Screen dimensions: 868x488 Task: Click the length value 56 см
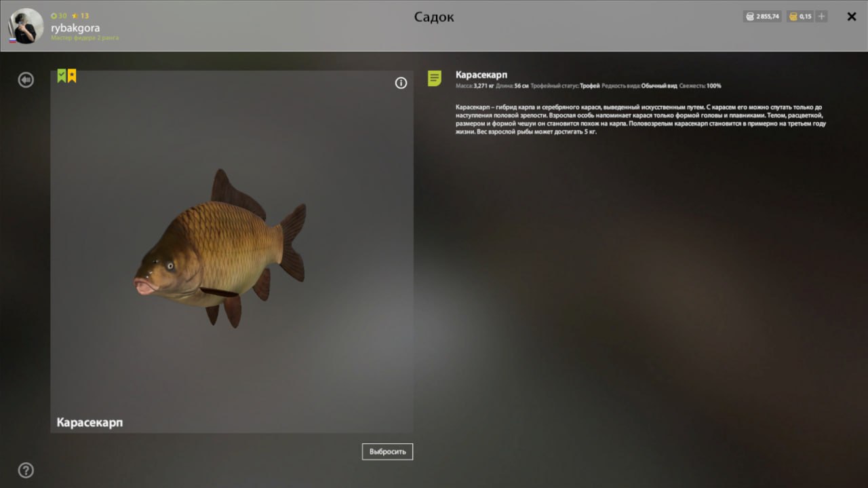[x=521, y=86]
